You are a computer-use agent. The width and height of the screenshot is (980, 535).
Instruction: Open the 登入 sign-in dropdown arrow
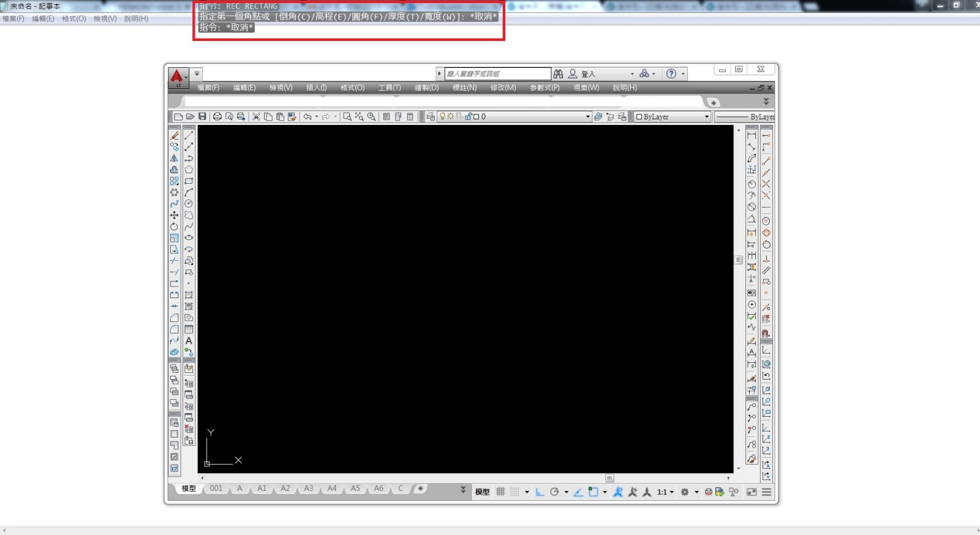coord(632,74)
